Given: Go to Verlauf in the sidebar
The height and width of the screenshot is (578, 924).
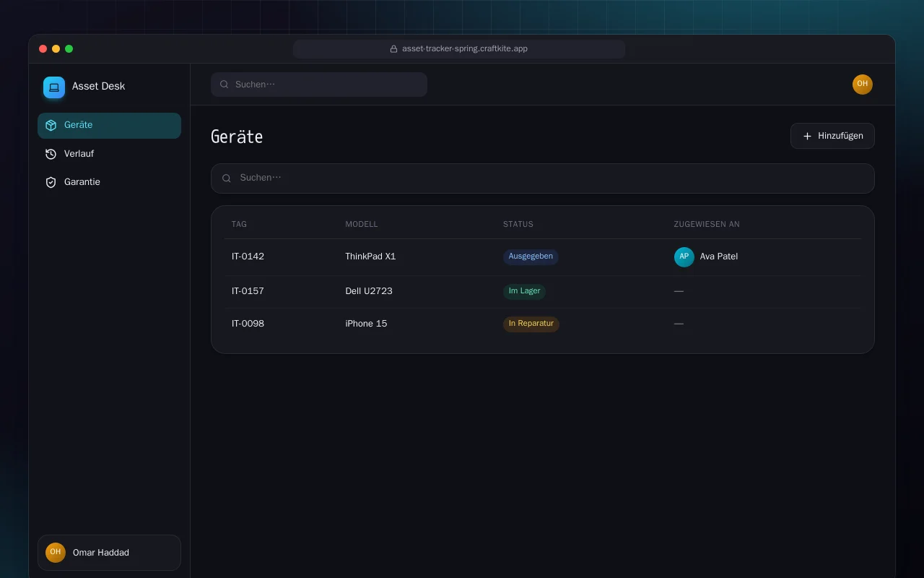Looking at the screenshot, I should coord(109,154).
